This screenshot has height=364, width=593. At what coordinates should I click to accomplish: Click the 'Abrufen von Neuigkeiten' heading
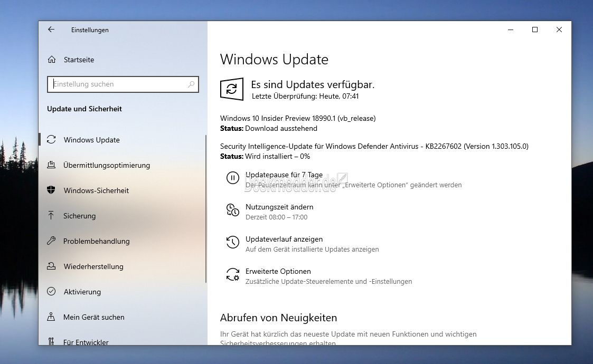click(278, 318)
